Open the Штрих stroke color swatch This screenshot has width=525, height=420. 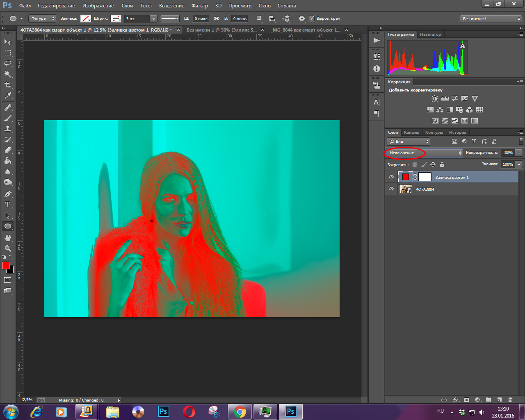(x=116, y=18)
